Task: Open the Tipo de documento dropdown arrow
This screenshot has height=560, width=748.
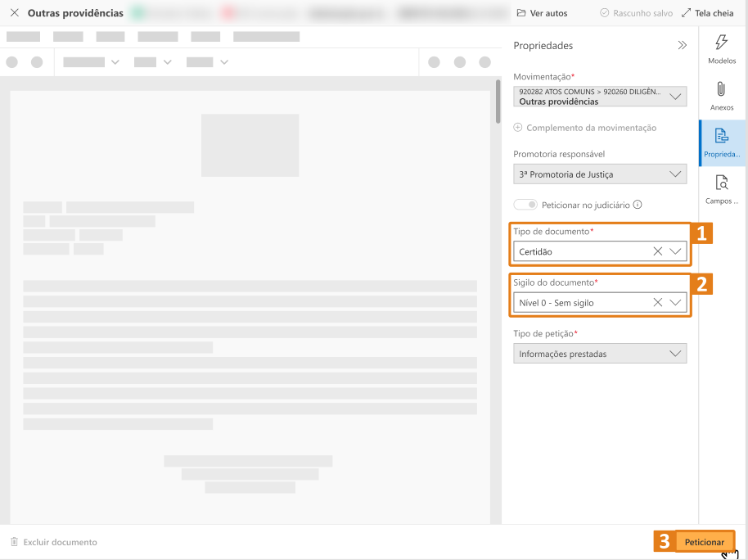Action: [x=675, y=252]
